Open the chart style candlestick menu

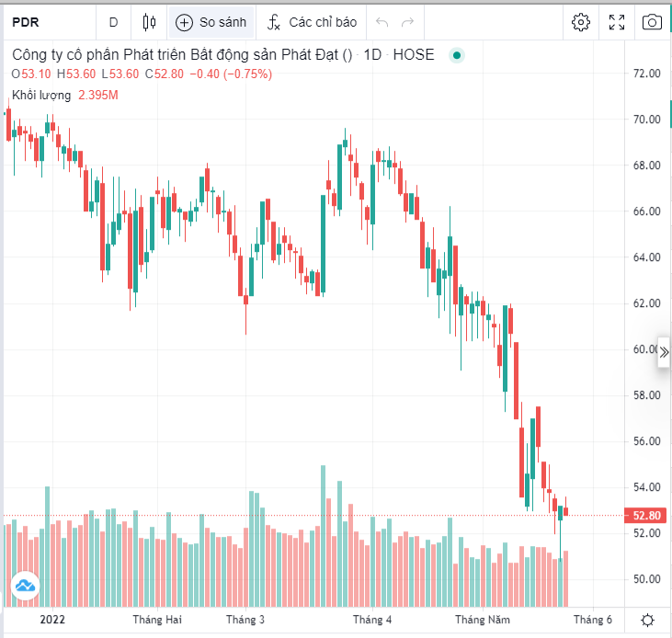point(150,22)
